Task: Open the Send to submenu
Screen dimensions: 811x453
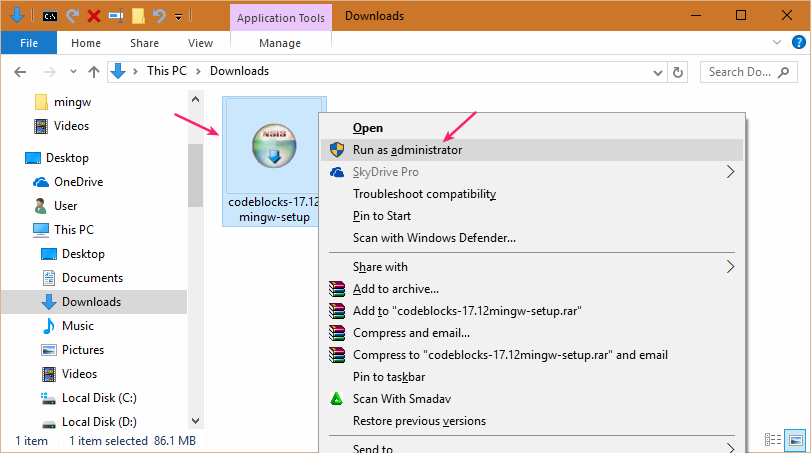Action: (x=532, y=447)
